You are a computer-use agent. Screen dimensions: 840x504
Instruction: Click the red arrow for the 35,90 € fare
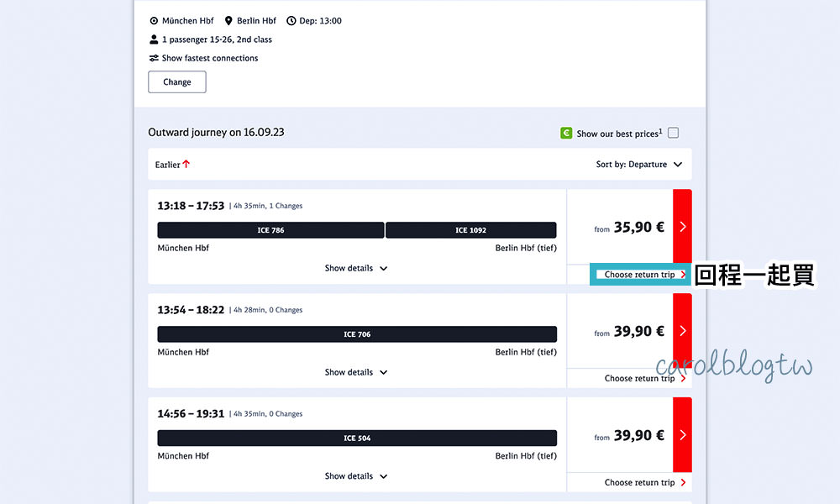[682, 227]
